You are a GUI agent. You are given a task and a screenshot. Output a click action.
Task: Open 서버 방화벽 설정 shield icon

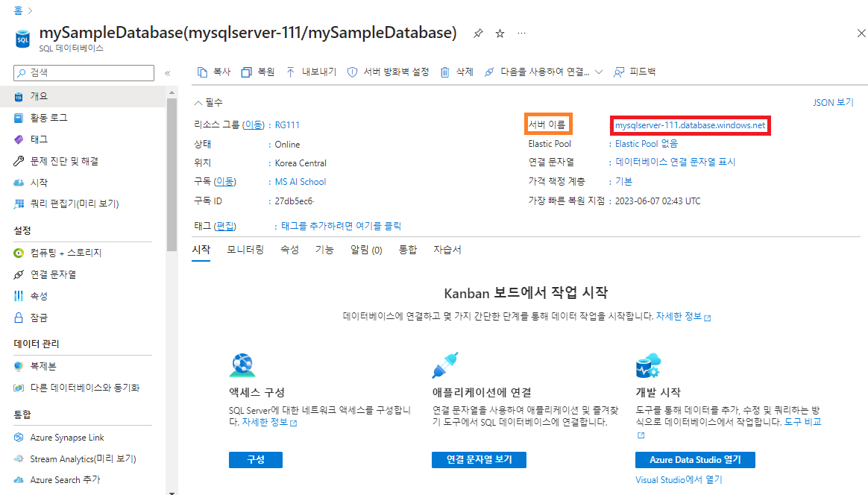(x=352, y=72)
